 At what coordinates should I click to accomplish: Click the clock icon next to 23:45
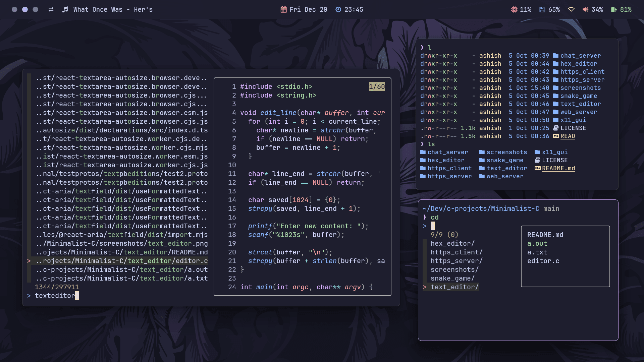click(x=338, y=10)
